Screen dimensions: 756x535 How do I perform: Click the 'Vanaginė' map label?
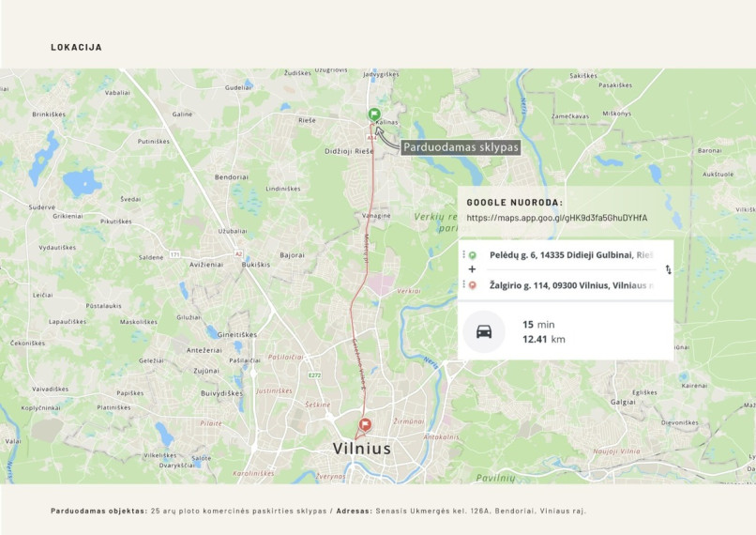click(x=376, y=216)
